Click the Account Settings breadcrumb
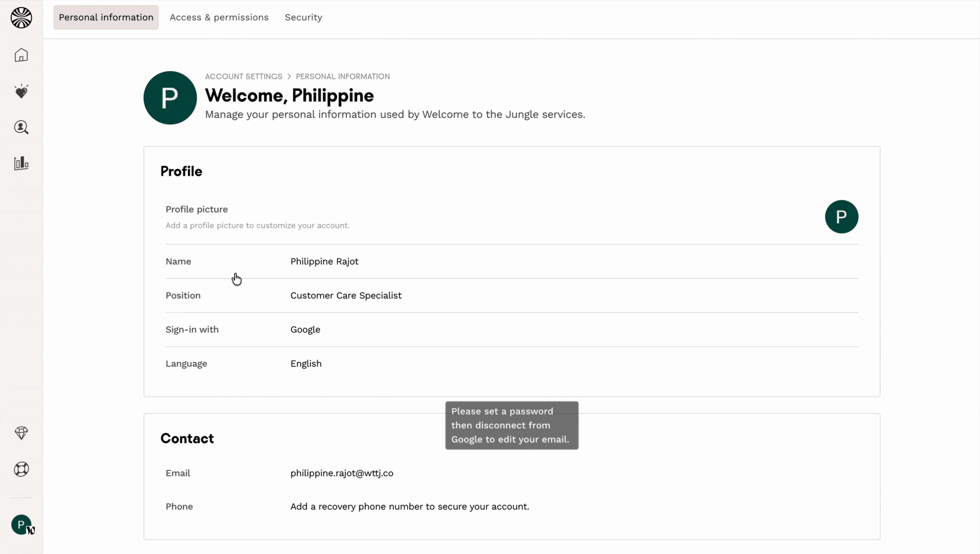This screenshot has height=554, width=980. coord(243,77)
